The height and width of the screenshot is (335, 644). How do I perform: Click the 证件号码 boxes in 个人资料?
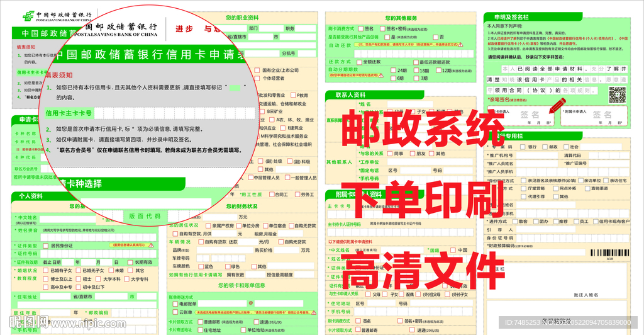99,254
